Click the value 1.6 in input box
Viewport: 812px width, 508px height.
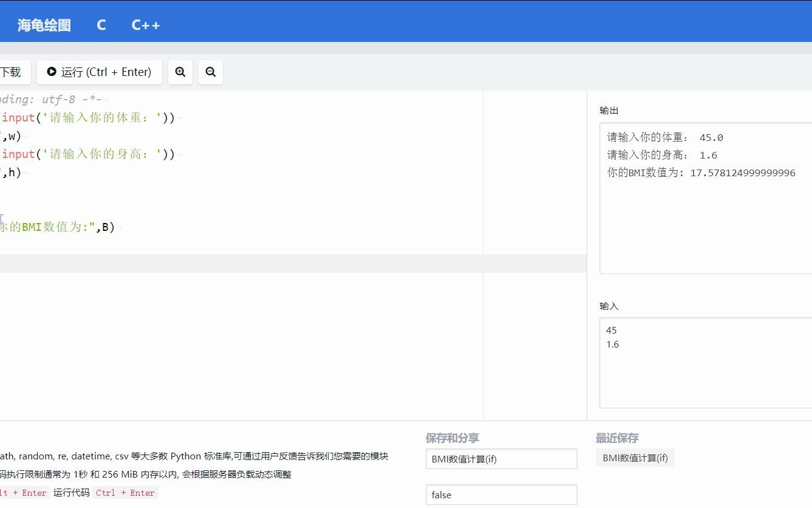click(x=612, y=345)
